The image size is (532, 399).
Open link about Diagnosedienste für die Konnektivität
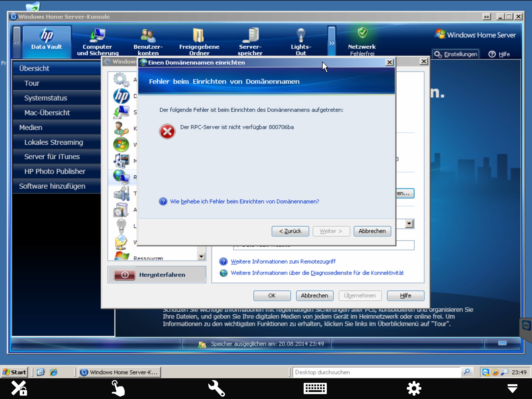pos(317,273)
